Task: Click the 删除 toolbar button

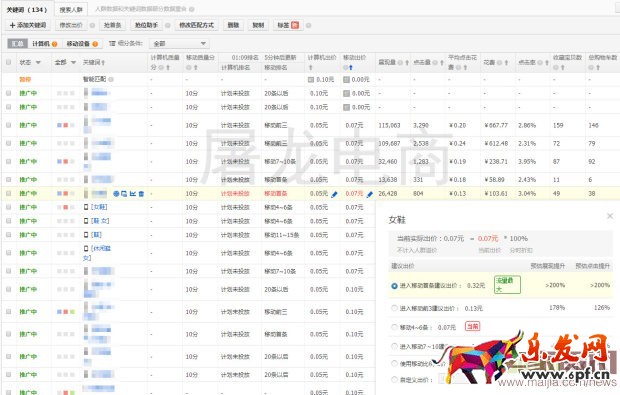Action: (233, 25)
